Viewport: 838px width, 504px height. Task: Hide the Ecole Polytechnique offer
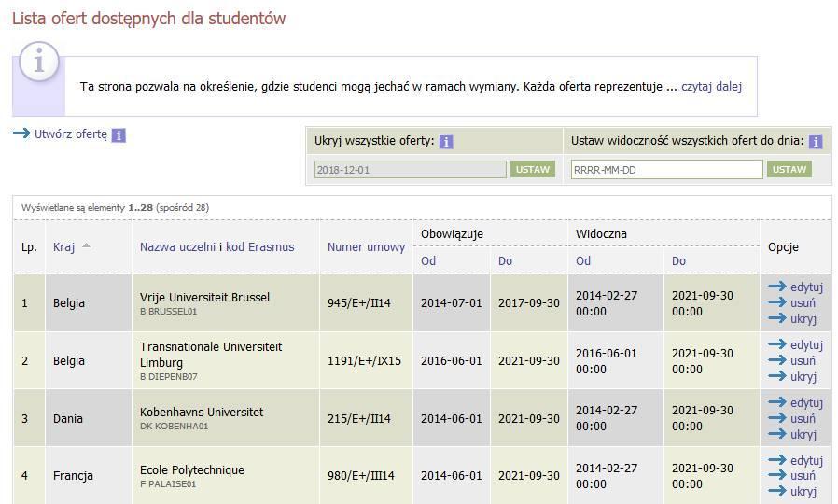tap(803, 491)
